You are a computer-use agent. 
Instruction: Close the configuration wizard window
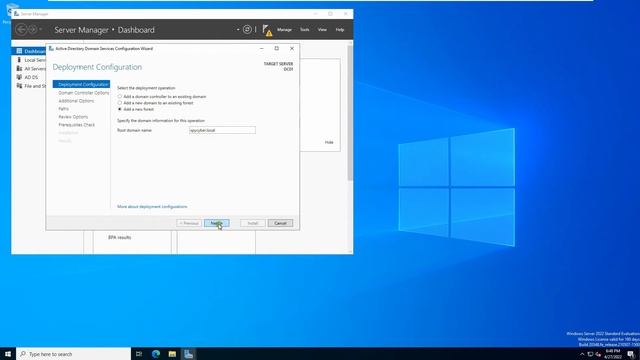tap(292, 48)
